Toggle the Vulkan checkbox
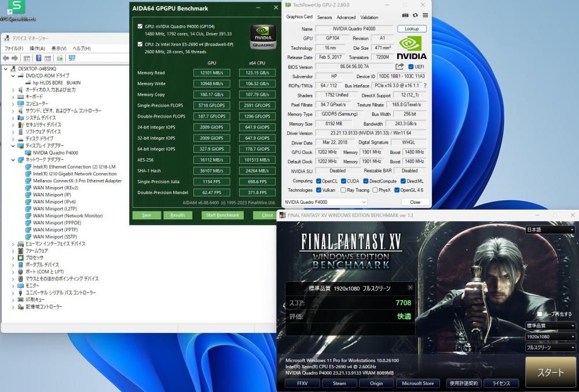Screen dimensions: 579x392 (x=318, y=190)
